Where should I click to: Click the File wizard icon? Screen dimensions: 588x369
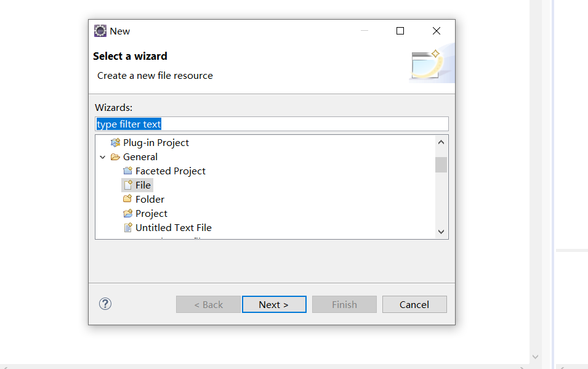click(127, 185)
